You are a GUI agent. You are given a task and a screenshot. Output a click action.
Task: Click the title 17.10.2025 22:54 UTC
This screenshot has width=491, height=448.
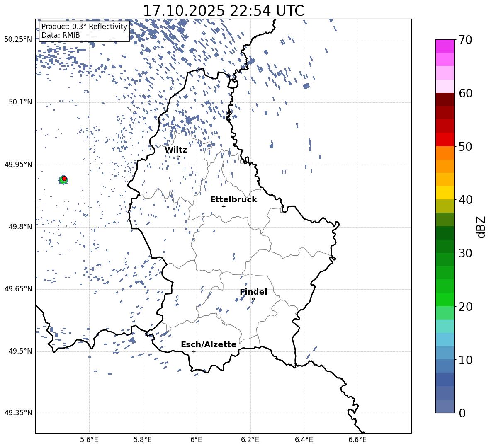click(x=223, y=11)
